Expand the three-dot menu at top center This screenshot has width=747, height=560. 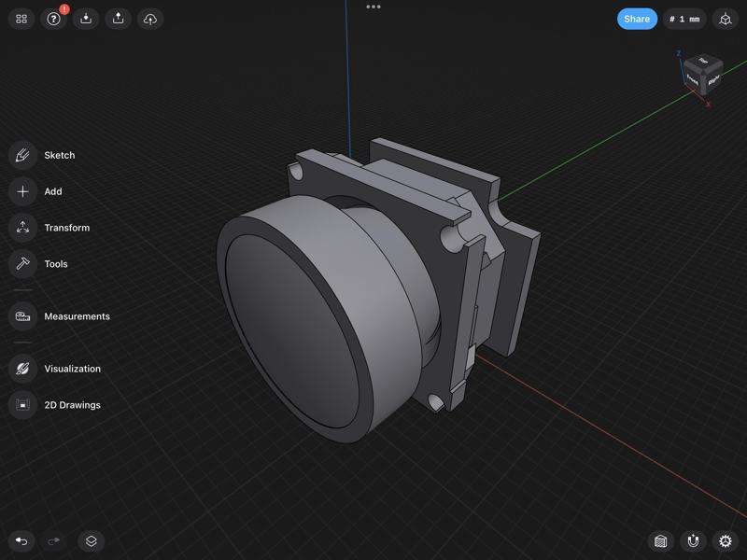tap(373, 7)
